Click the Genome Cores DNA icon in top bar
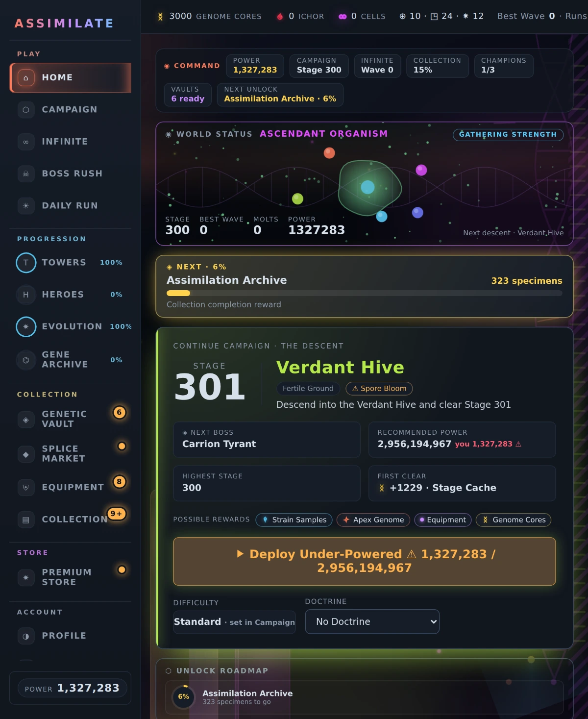This screenshot has width=588, height=719. 160,17
